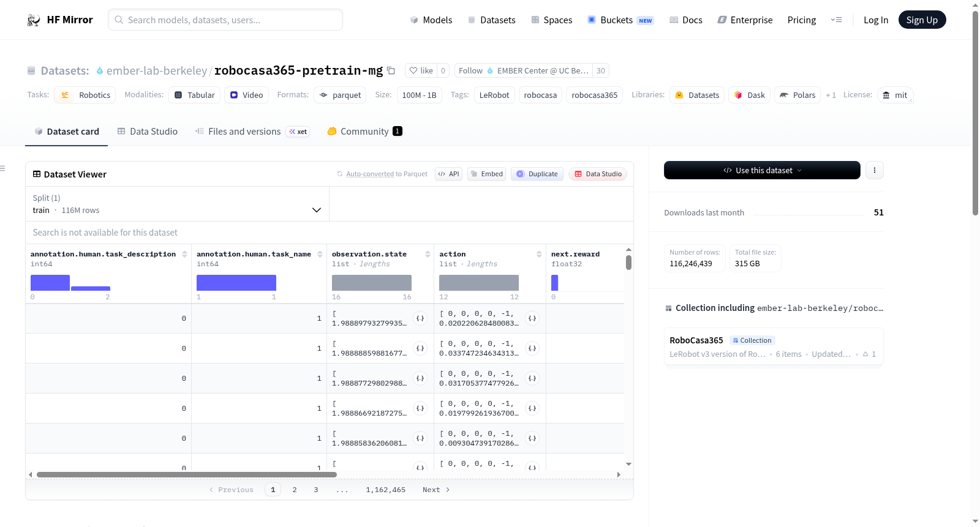Select the Polars library tag
Screen dimensions: 980x527
point(797,95)
